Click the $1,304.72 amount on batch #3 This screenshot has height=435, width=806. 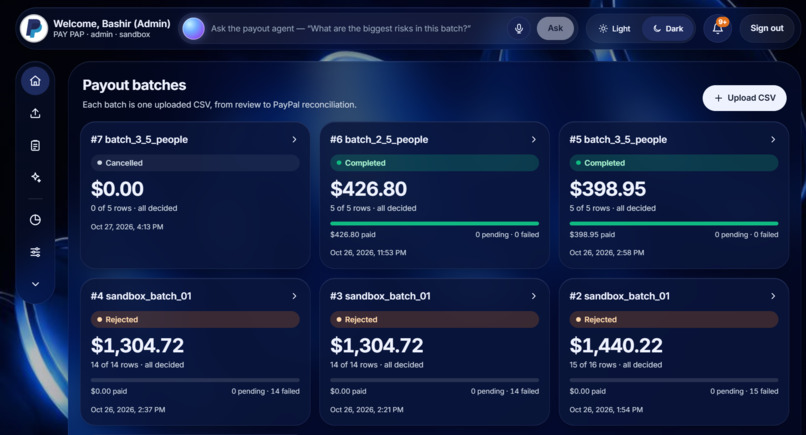[x=377, y=346]
